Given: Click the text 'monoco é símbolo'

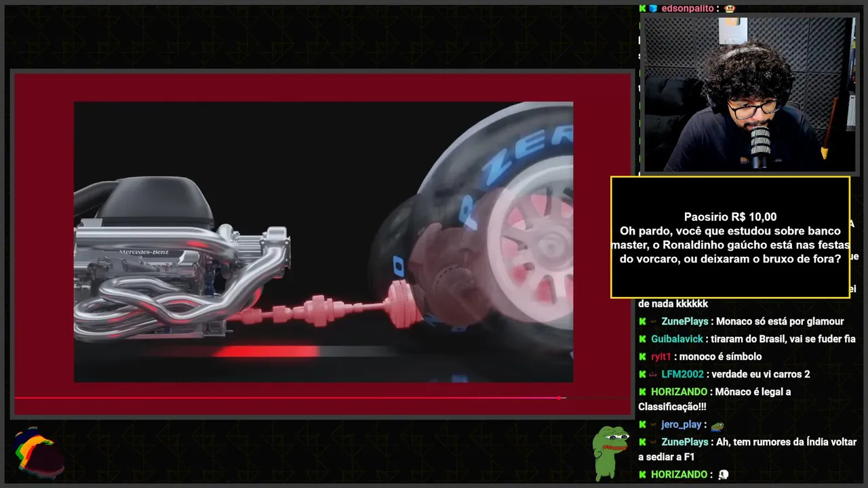Looking at the screenshot, I should point(720,357).
